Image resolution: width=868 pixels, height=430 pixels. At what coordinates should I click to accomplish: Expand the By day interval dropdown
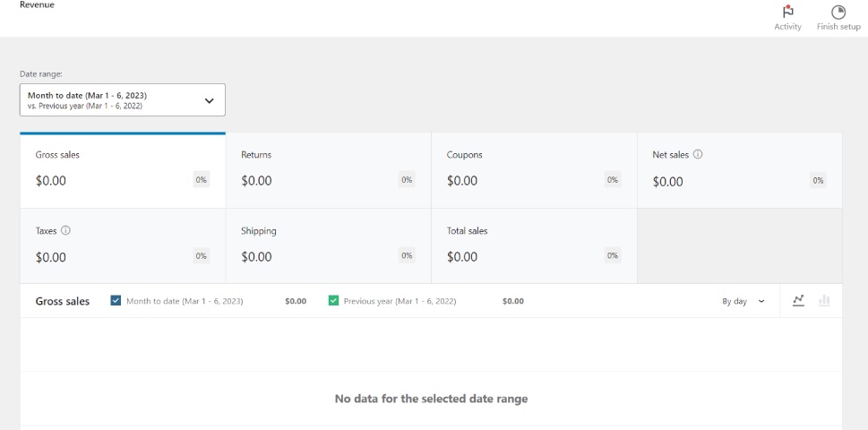point(743,301)
